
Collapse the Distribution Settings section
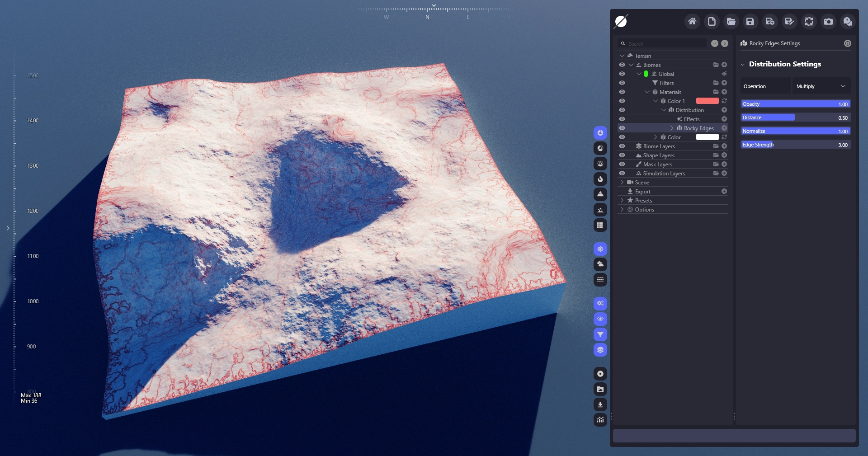[x=743, y=64]
